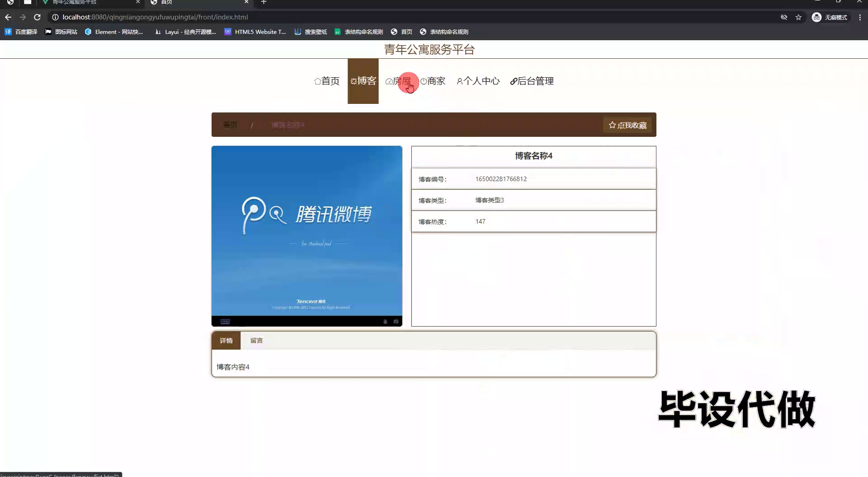Click the address bar URL field
The width and height of the screenshot is (868, 477).
(x=156, y=17)
